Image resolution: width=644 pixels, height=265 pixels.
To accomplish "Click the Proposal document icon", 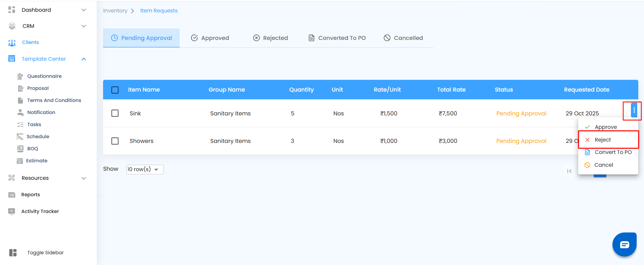I will point(20,88).
